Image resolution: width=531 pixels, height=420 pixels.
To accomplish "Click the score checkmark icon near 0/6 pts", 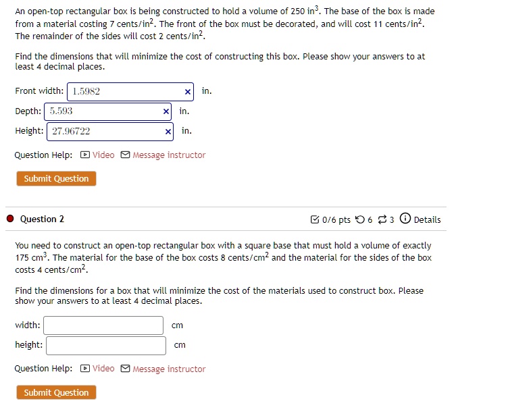I will (315, 219).
